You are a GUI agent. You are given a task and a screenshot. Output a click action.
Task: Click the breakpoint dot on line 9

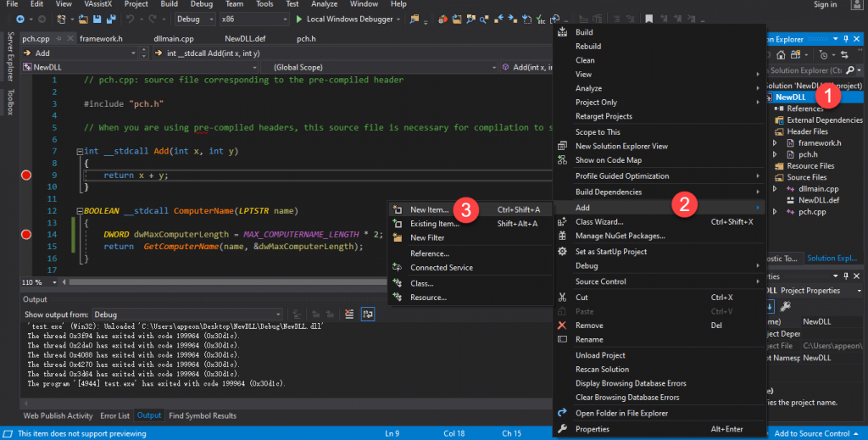pyautogui.click(x=25, y=175)
